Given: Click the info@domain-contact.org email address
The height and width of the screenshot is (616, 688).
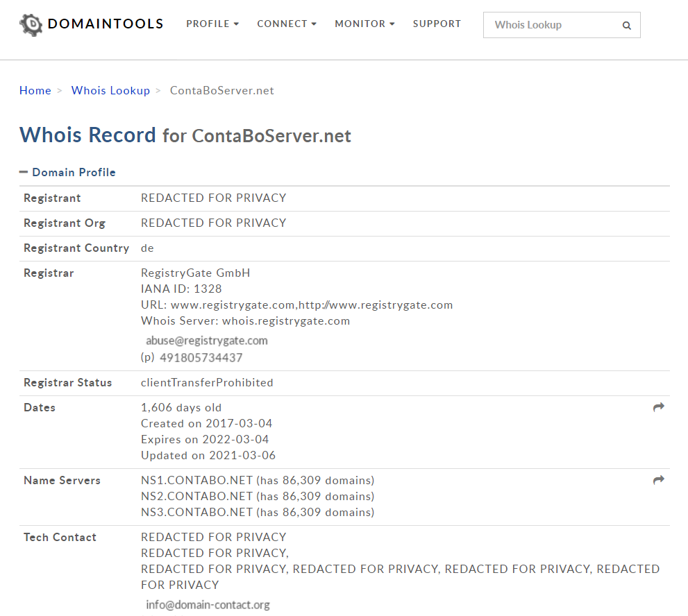Looking at the screenshot, I should pyautogui.click(x=208, y=605).
